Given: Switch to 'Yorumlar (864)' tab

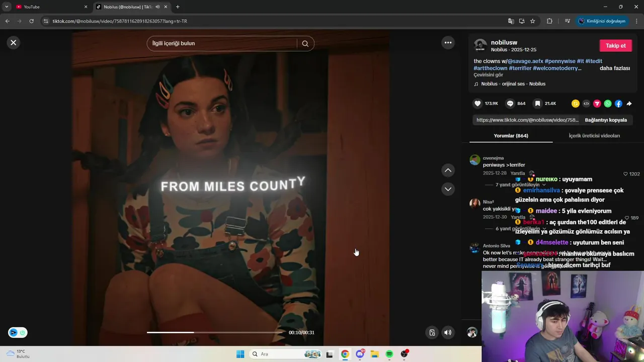Looking at the screenshot, I should coord(511,136).
